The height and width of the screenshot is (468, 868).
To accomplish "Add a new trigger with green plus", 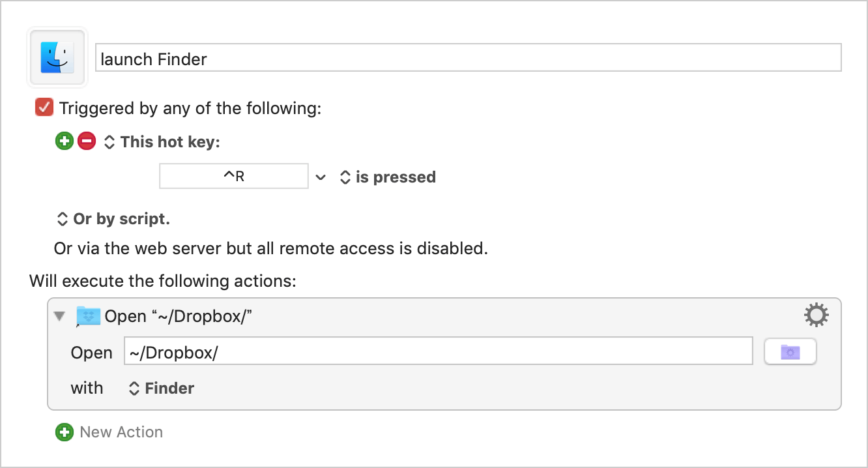I will pos(65,141).
